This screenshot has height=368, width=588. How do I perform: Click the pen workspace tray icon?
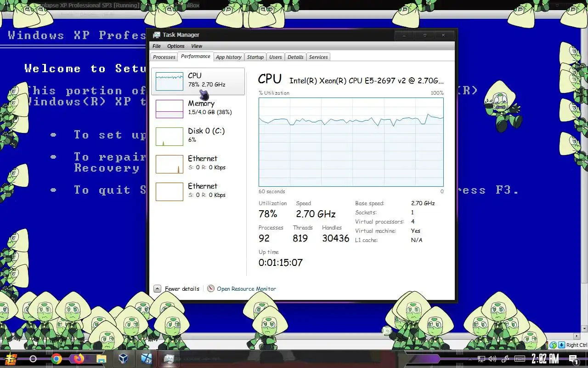pyautogui.click(x=505, y=359)
